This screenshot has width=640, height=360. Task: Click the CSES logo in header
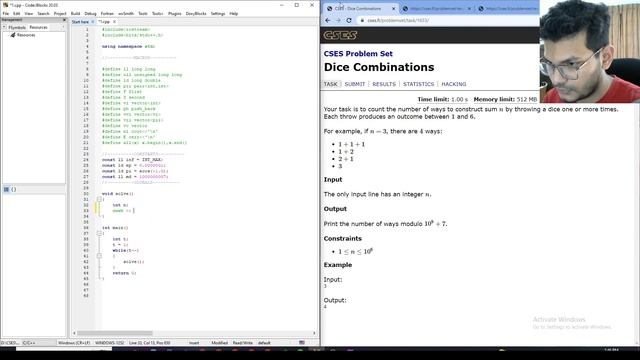click(x=340, y=35)
